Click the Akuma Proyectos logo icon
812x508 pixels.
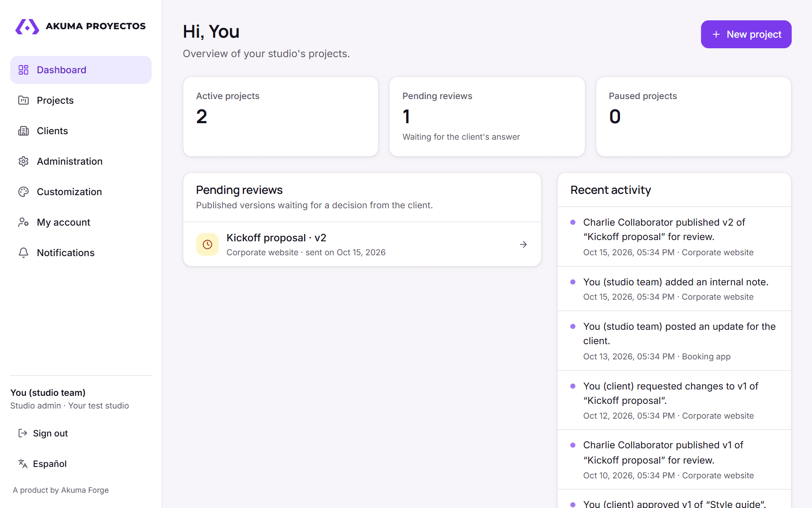pyautogui.click(x=27, y=27)
